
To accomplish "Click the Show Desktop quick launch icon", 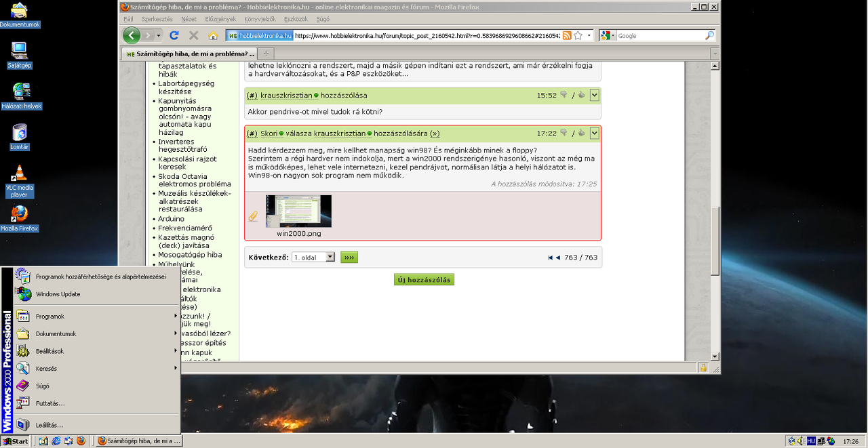I will coord(43,441).
